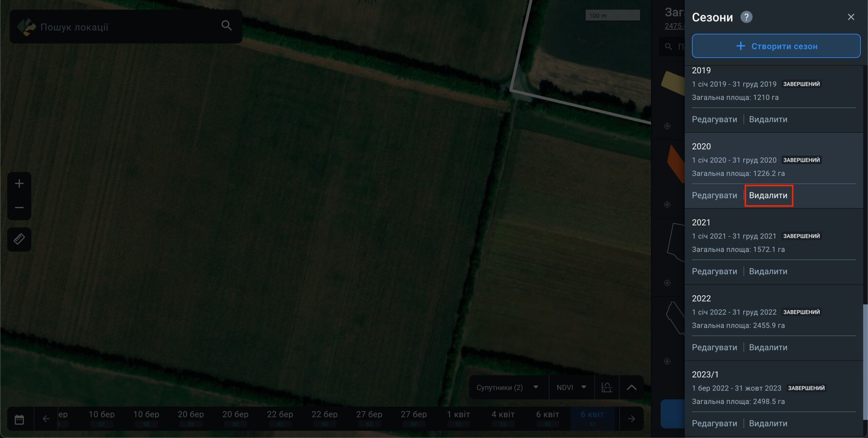Select the ruler measurement tool
This screenshot has height=438, width=868.
19,239
